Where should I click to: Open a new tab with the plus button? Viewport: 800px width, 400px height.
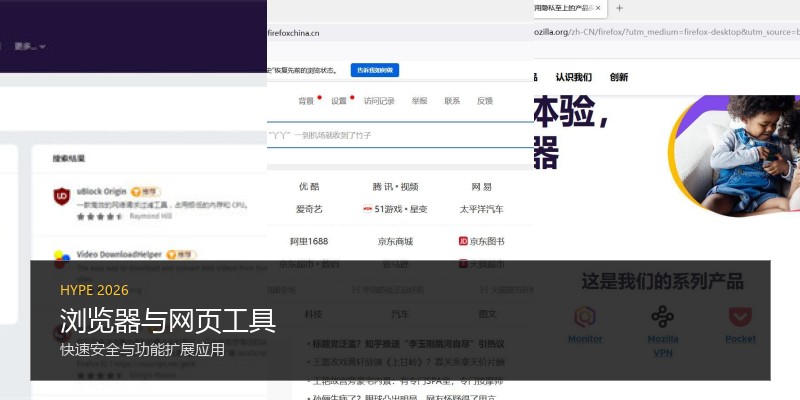pyautogui.click(x=619, y=8)
